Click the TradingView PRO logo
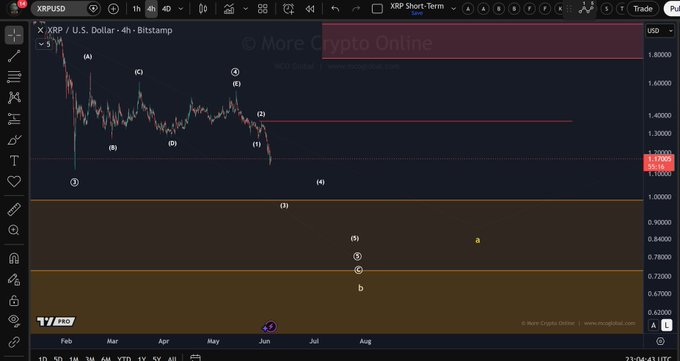 56,322
